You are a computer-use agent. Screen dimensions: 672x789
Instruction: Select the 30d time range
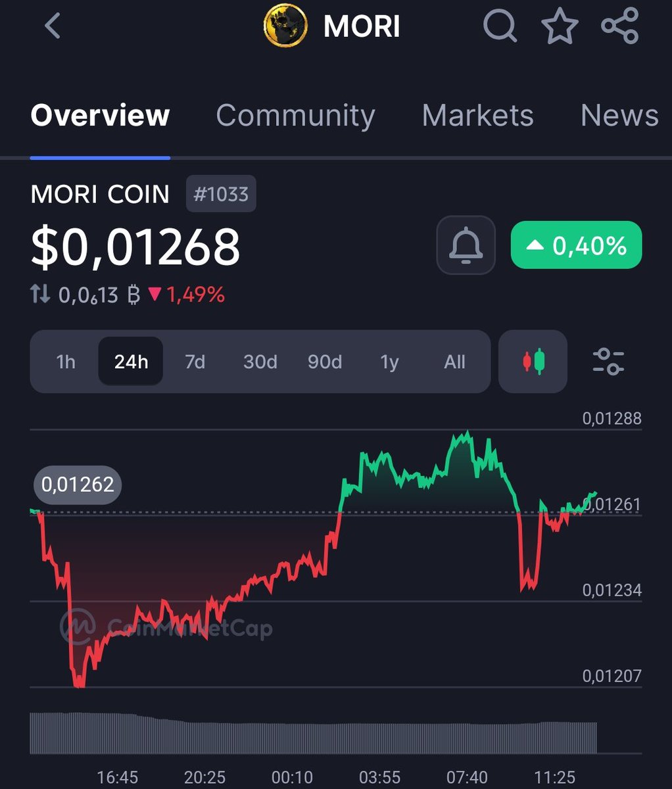pyautogui.click(x=260, y=362)
